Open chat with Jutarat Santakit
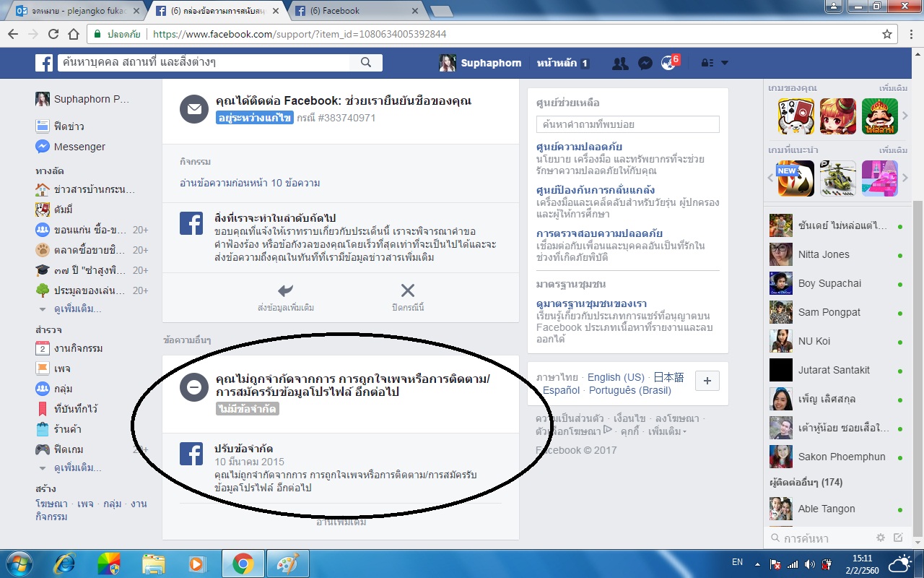The width and height of the screenshot is (924, 578). (837, 370)
